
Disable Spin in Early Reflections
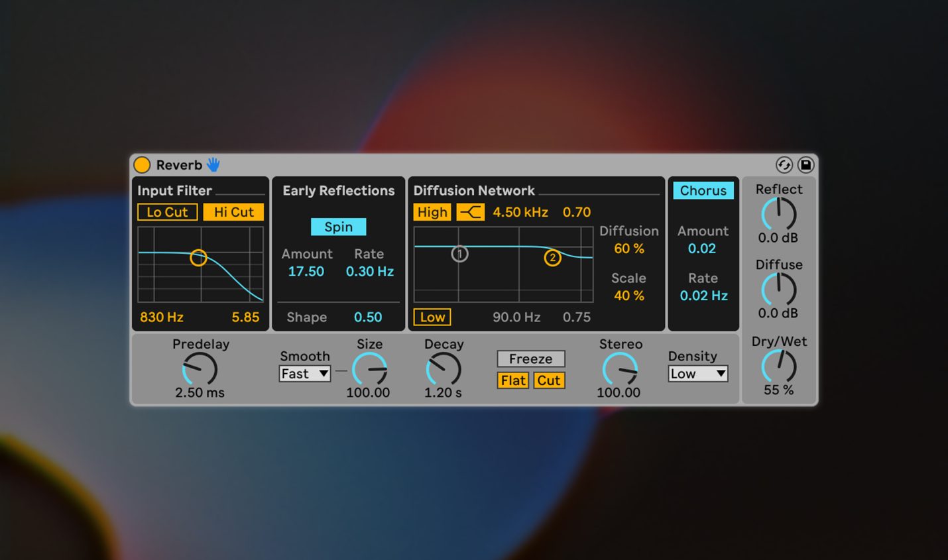tap(338, 227)
